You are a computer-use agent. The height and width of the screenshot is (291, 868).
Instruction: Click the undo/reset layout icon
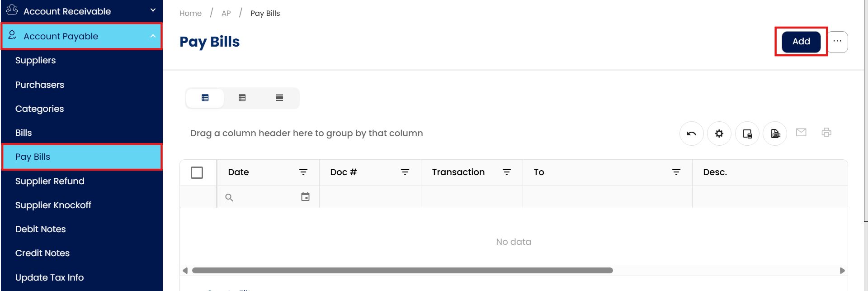click(691, 134)
